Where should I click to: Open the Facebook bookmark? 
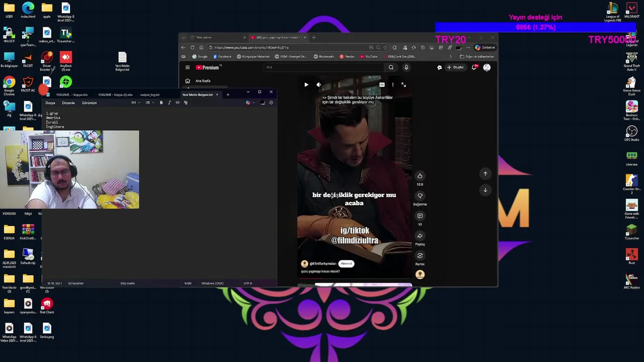pos(222,57)
